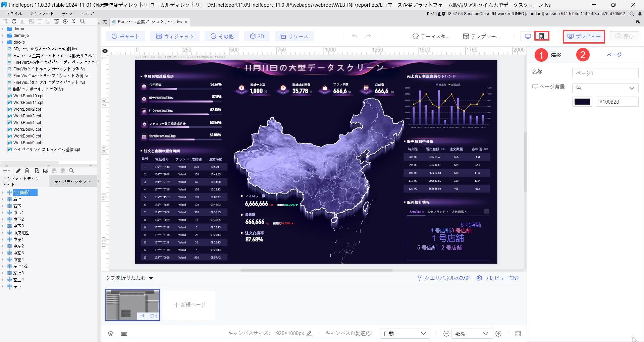Click the delete dataset trash icon

27,171
